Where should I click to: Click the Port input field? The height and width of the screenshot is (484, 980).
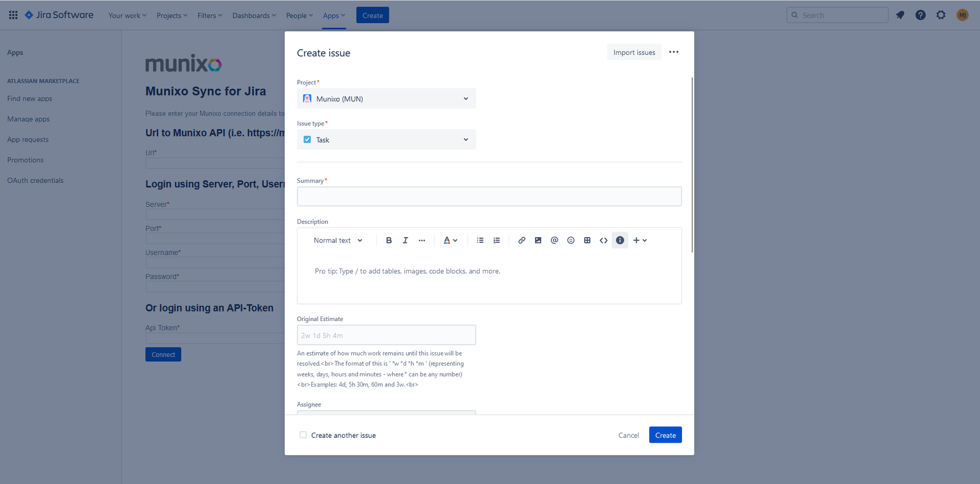215,238
